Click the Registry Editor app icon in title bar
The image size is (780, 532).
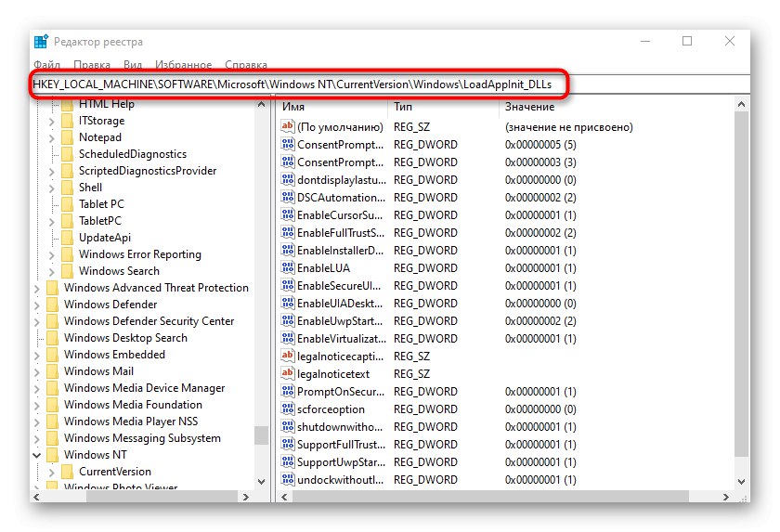[x=41, y=41]
